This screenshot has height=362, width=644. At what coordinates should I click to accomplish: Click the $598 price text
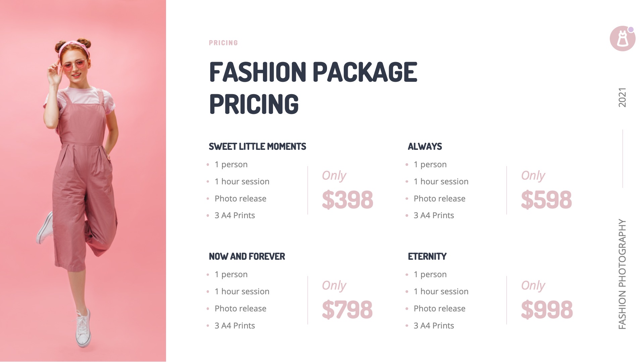546,200
